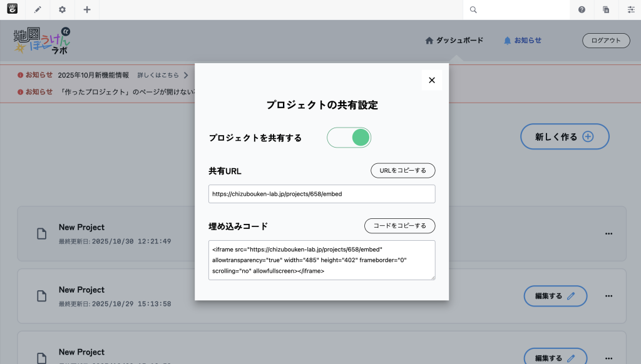Click the Concrete CMS hand logo icon
This screenshot has height=364, width=641.
point(13,9)
